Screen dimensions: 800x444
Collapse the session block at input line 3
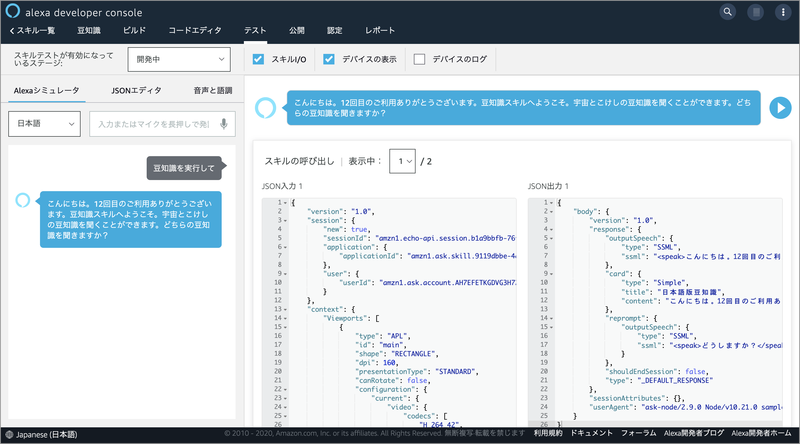285,221
